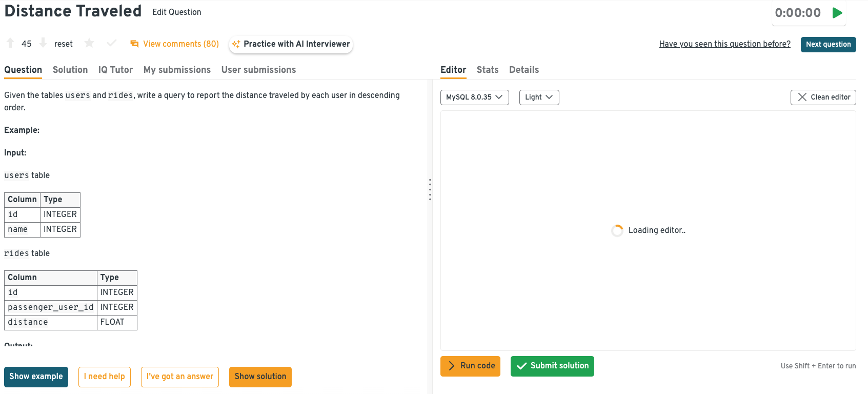Switch to the Stats tab
Viewport: 868px width, 394px height.
click(487, 70)
